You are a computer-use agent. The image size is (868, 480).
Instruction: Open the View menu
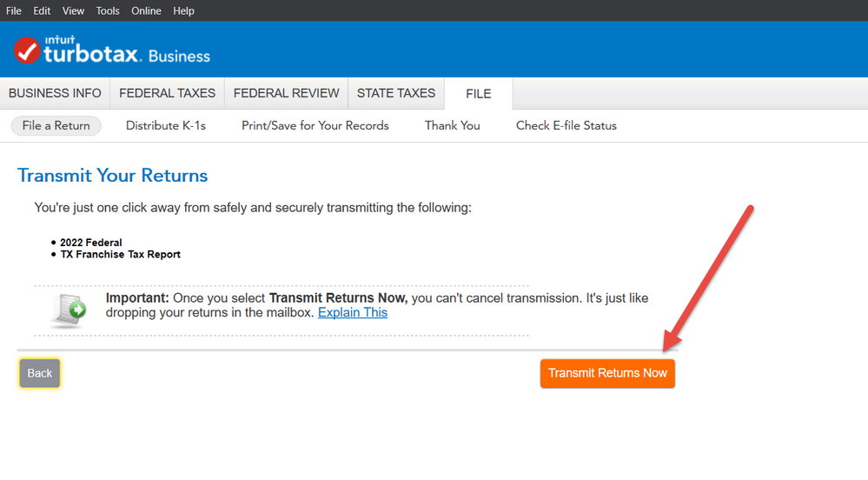[x=74, y=10]
